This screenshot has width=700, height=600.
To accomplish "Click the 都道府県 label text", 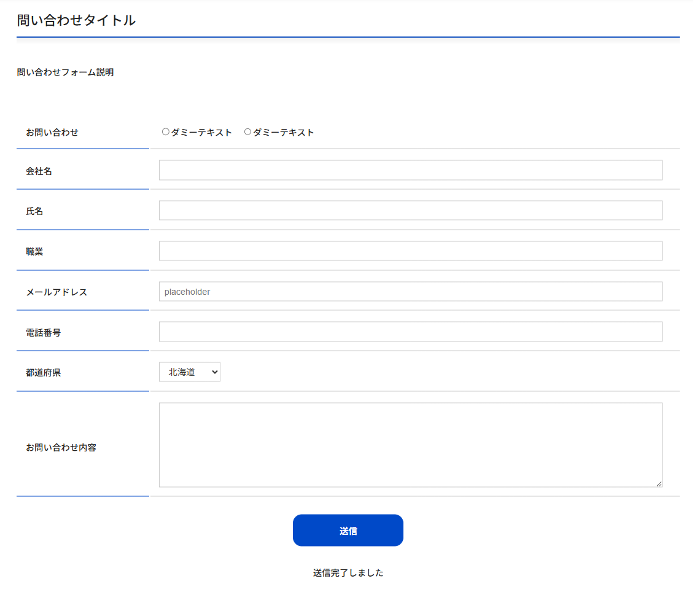I will pyautogui.click(x=43, y=373).
